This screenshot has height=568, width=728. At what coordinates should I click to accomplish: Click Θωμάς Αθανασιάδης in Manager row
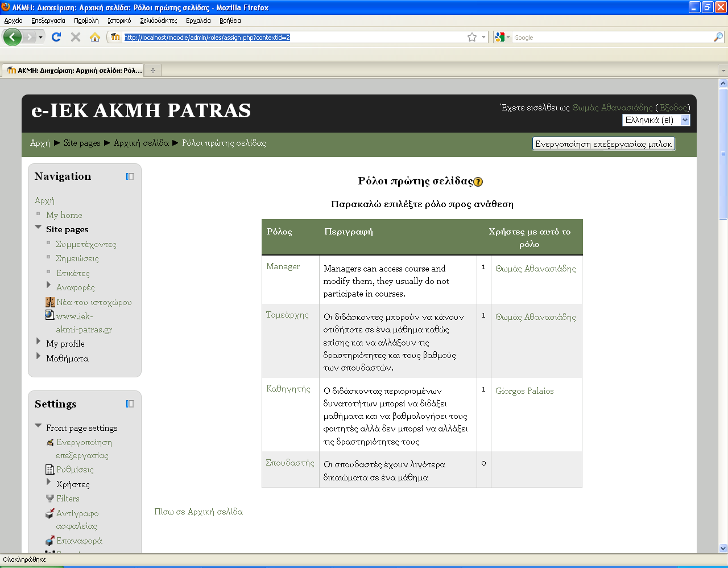(x=536, y=269)
